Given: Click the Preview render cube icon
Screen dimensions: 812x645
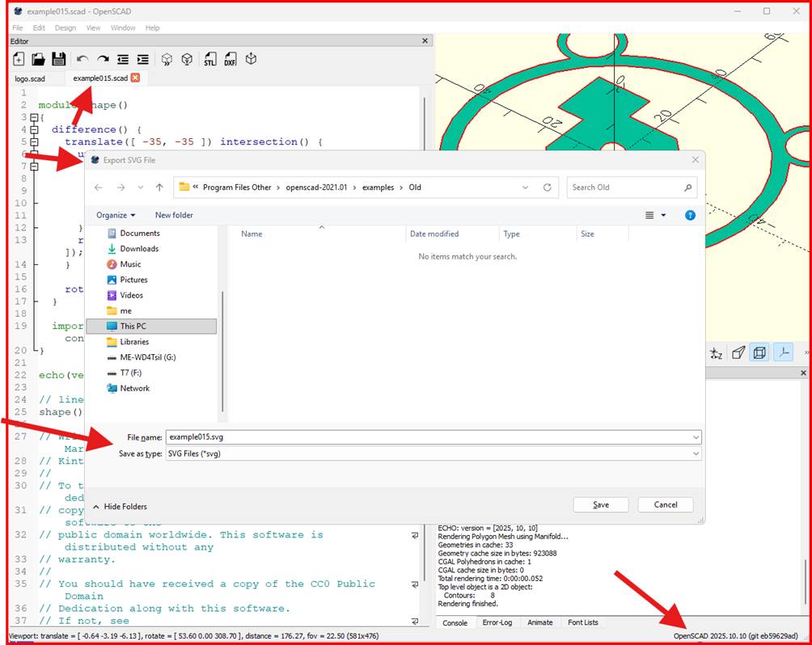Looking at the screenshot, I should [x=167, y=59].
